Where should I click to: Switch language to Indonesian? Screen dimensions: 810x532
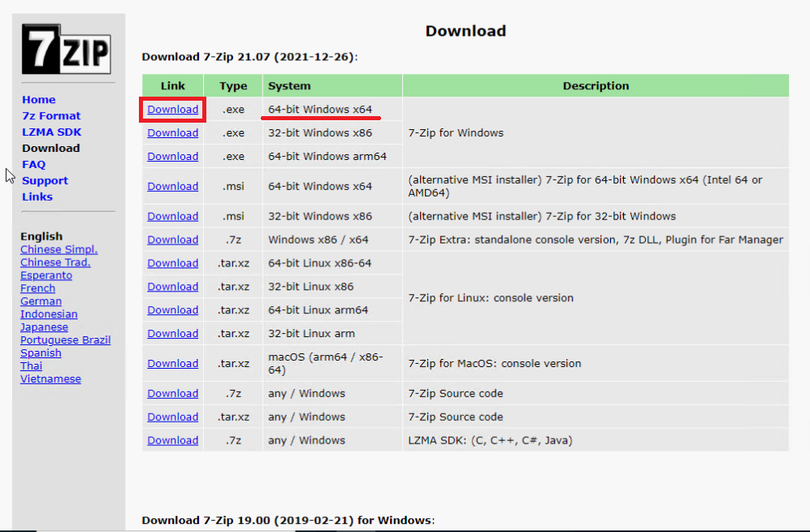pyautogui.click(x=49, y=314)
